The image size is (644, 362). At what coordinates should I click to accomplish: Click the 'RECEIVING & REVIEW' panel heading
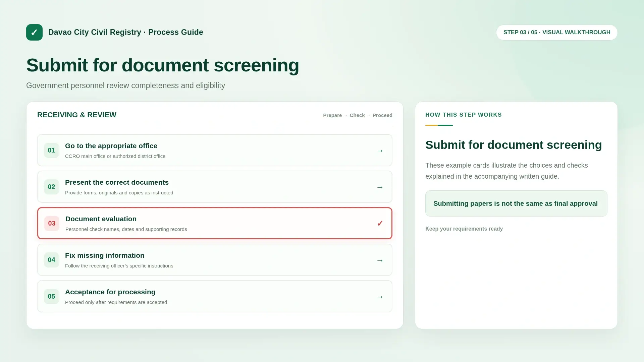(77, 115)
